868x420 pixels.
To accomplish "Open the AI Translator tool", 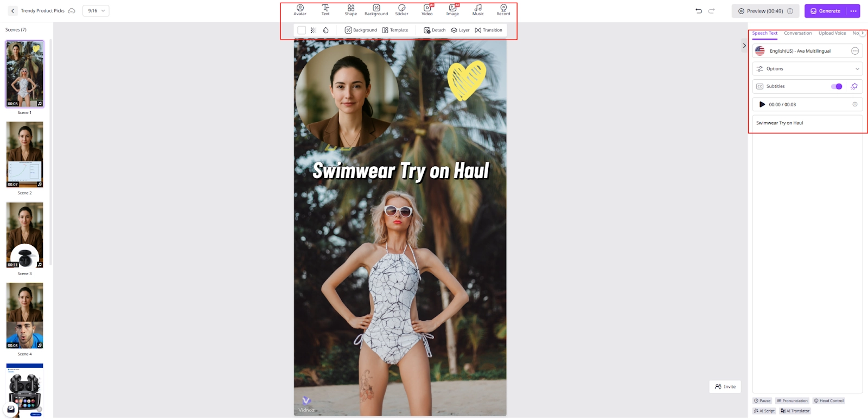I will (795, 411).
